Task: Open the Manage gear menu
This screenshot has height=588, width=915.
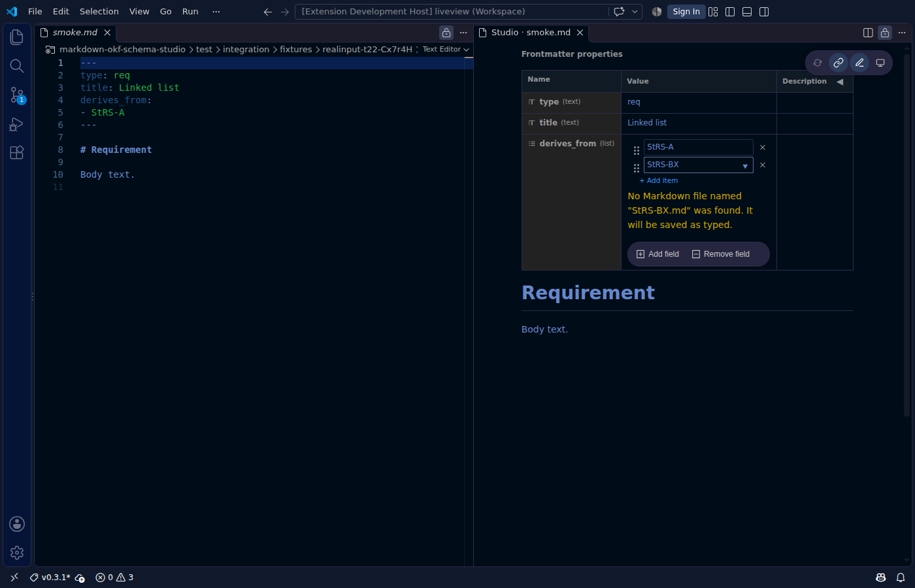Action: [17, 553]
